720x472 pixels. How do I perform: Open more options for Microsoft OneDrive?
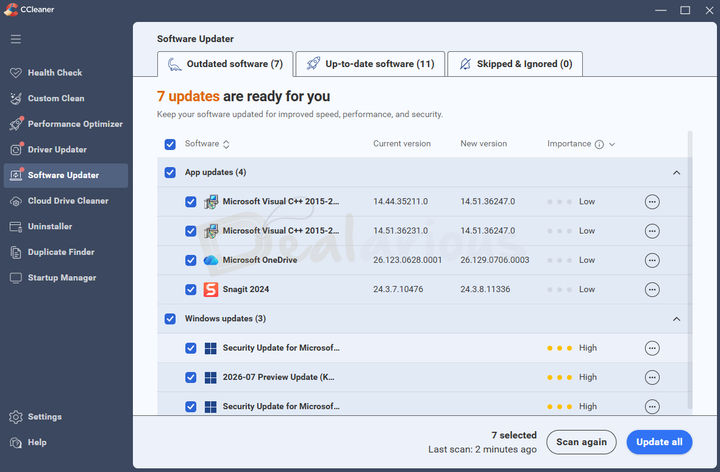pos(652,260)
